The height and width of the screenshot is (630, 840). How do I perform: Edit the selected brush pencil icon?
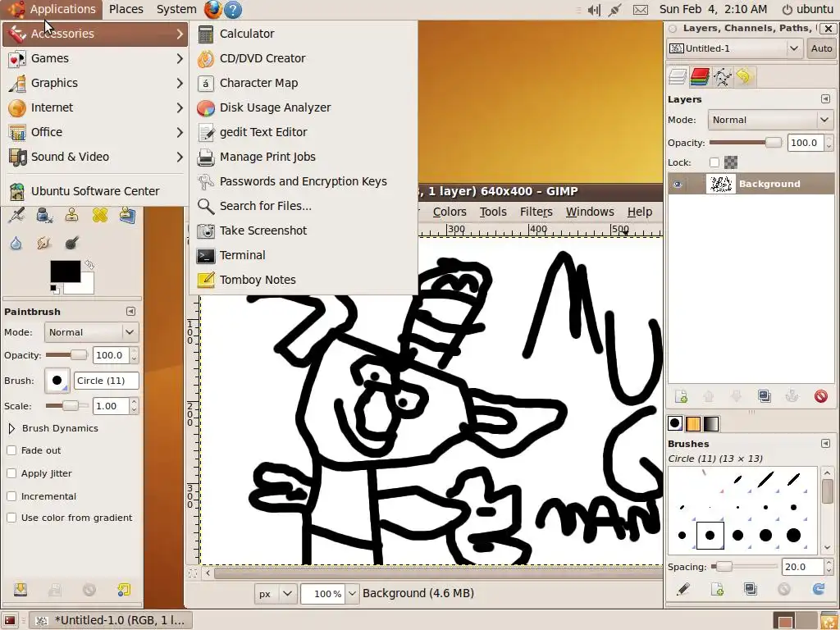[x=682, y=589]
